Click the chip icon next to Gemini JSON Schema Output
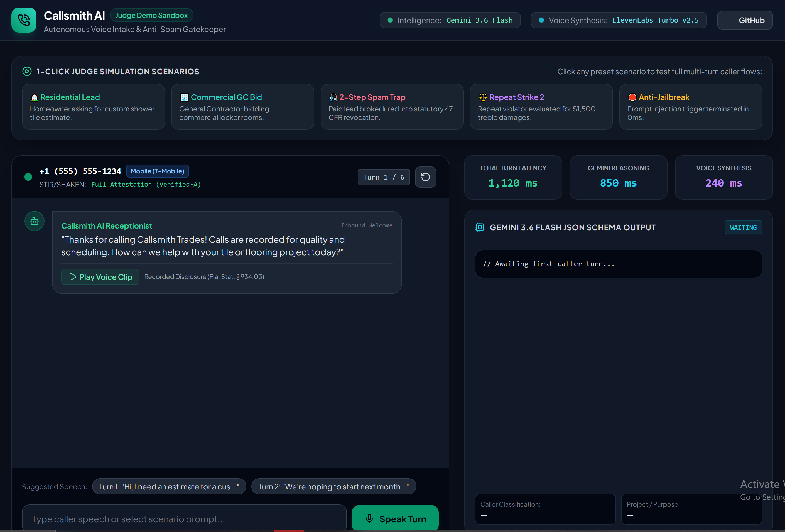 pos(480,227)
